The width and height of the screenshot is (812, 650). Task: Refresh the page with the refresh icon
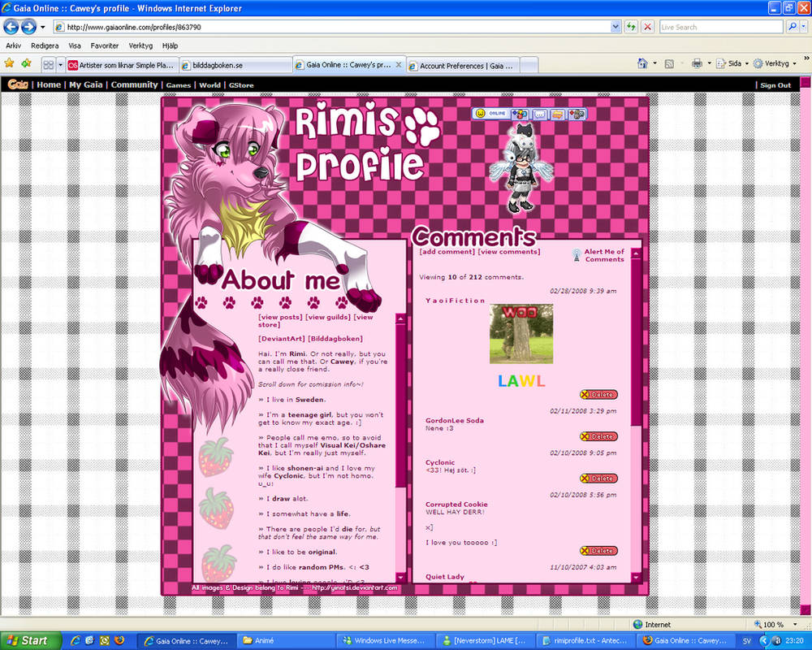(x=631, y=26)
